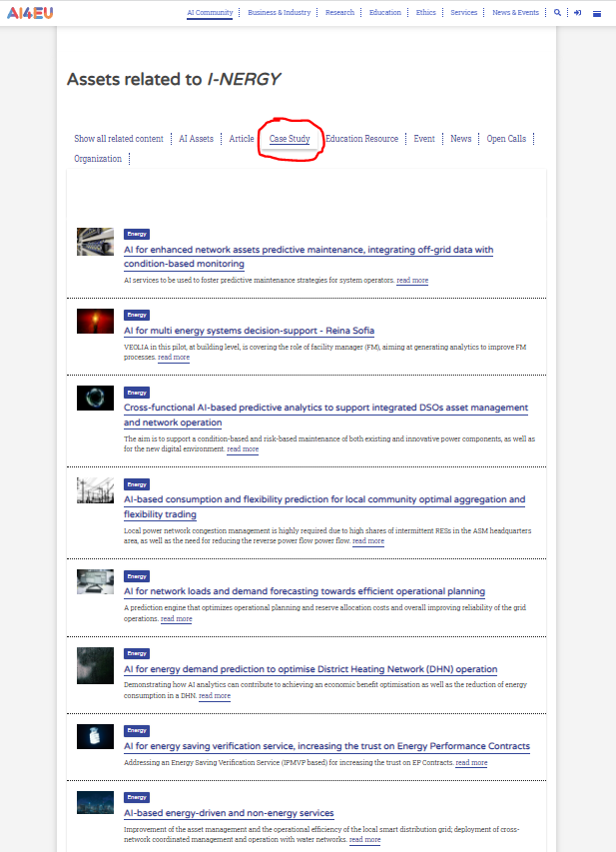The image size is (616, 852).
Task: Select the Organization filter
Action: point(98,159)
